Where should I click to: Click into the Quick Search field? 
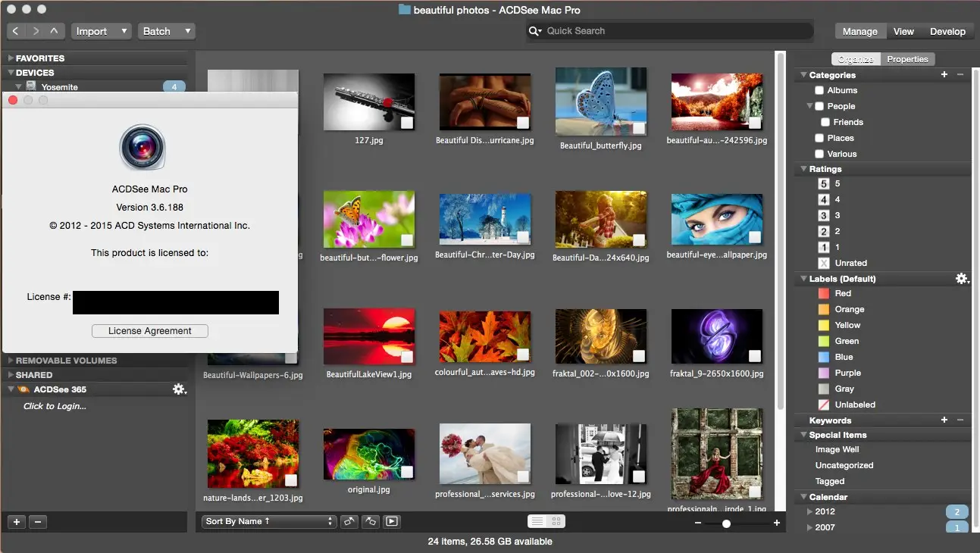[671, 31]
